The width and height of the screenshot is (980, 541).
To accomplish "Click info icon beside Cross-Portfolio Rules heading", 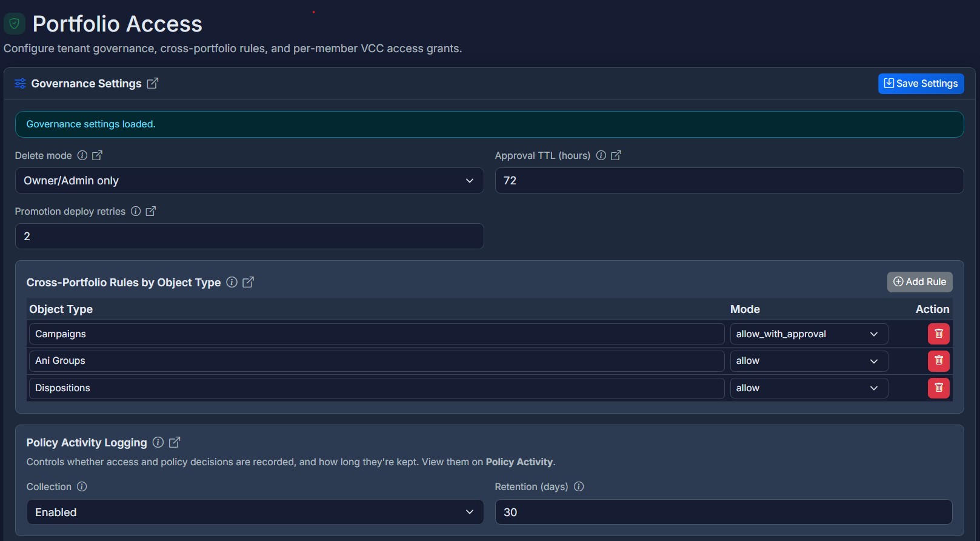I will tap(232, 282).
